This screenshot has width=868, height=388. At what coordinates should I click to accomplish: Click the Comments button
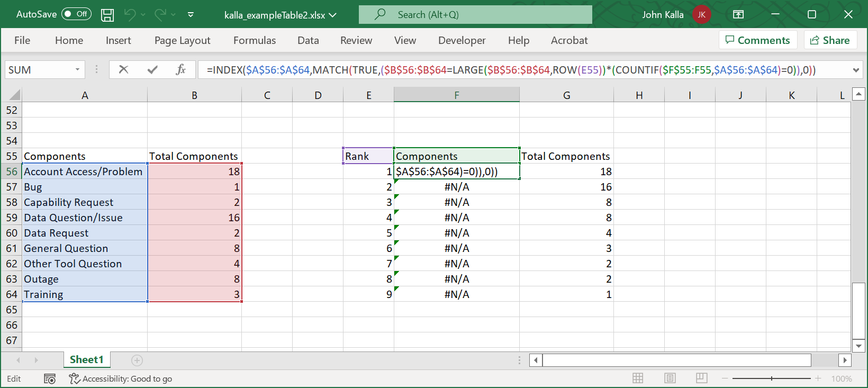tap(757, 40)
